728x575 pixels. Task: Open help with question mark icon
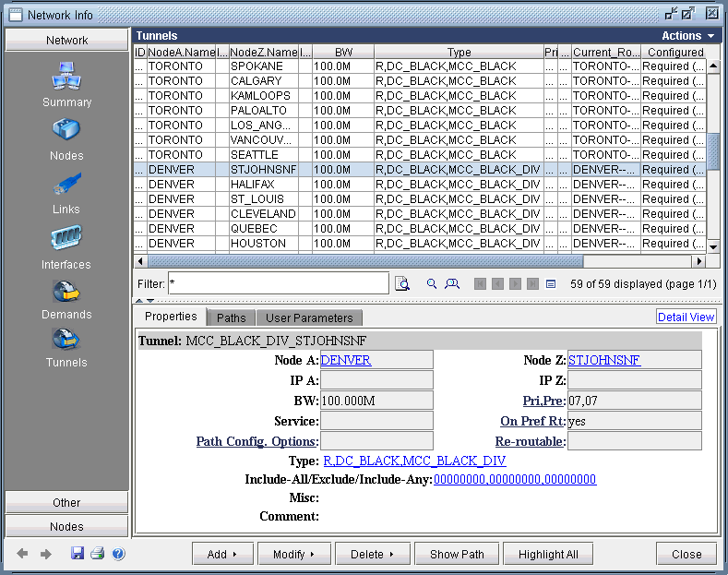pos(118,554)
